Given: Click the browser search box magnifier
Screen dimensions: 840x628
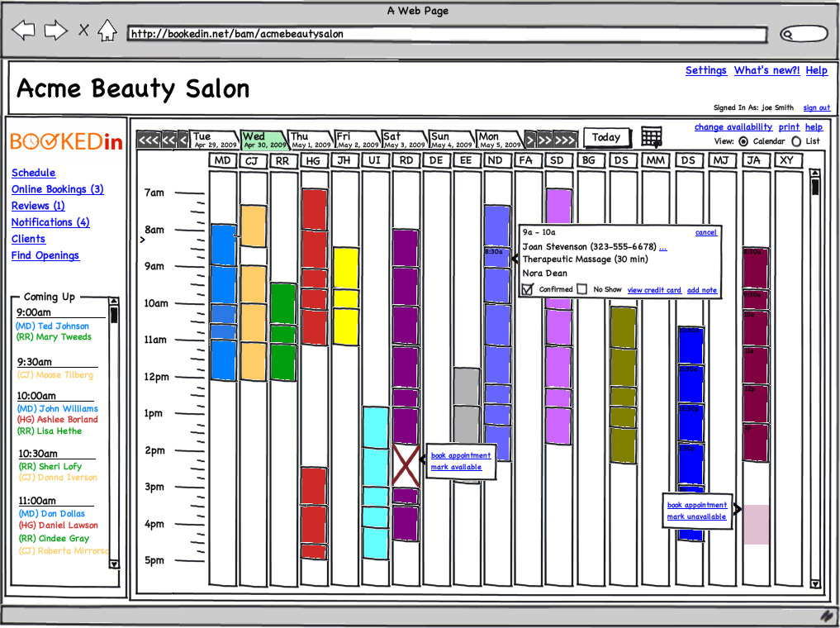Looking at the screenshot, I should 788,35.
